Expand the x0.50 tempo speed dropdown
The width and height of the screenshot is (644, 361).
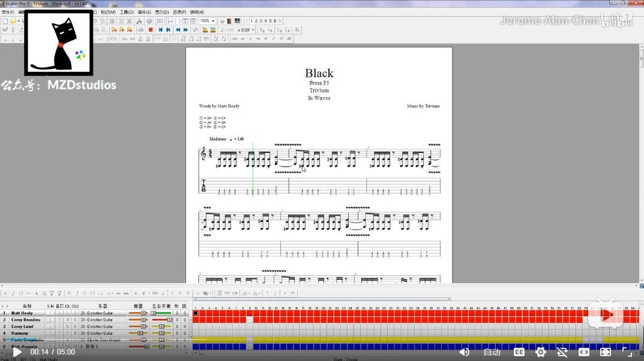[245, 30]
